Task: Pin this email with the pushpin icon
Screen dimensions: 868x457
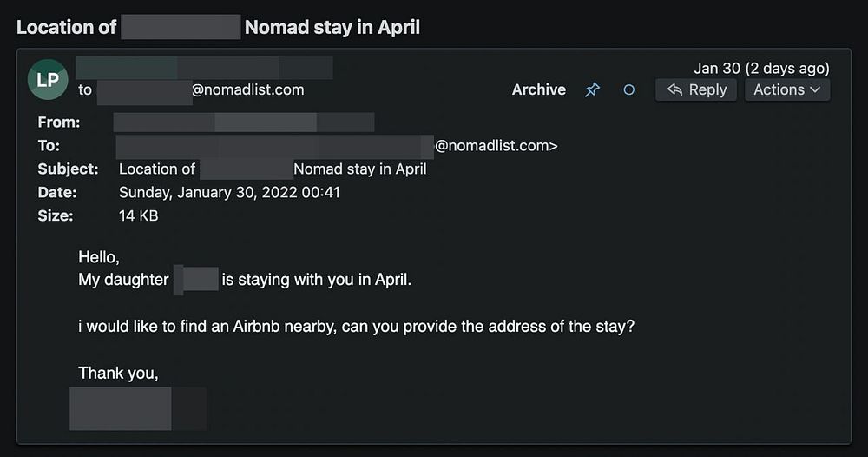Action: pyautogui.click(x=592, y=89)
